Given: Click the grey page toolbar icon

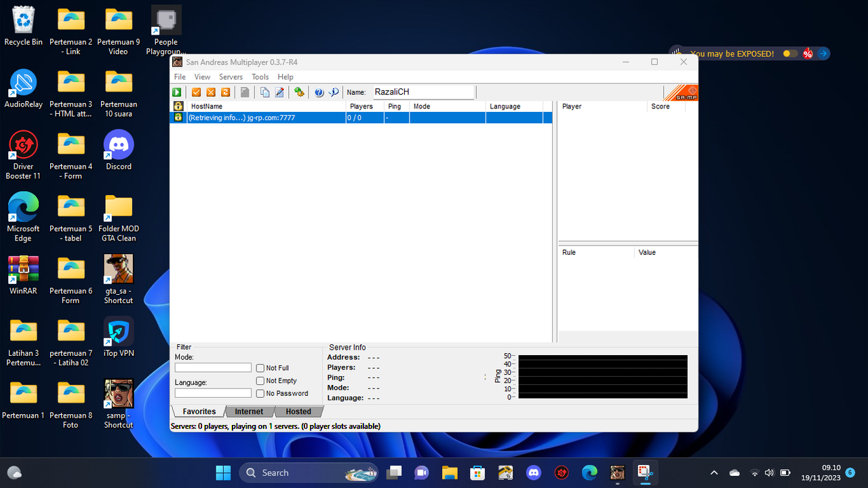Looking at the screenshot, I should 245,92.
